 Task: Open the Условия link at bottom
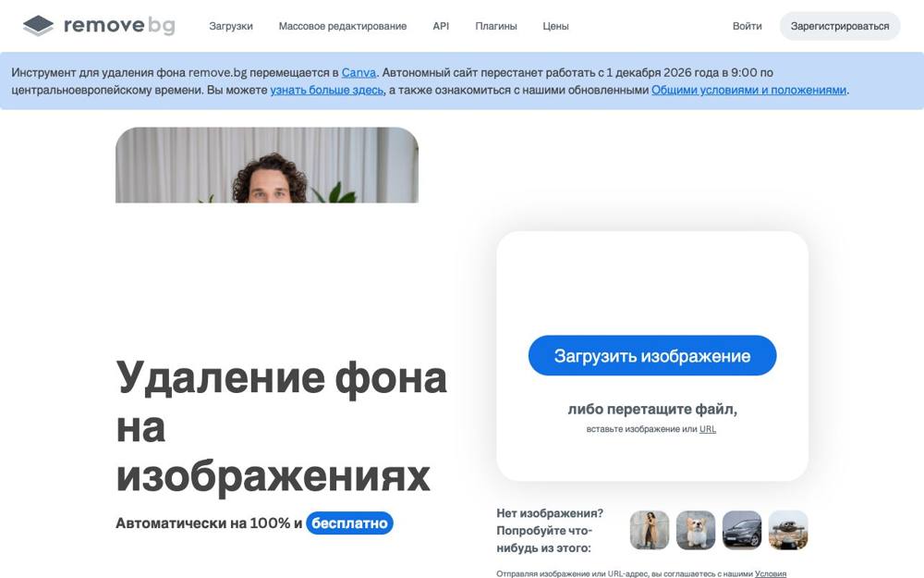pyautogui.click(x=771, y=573)
